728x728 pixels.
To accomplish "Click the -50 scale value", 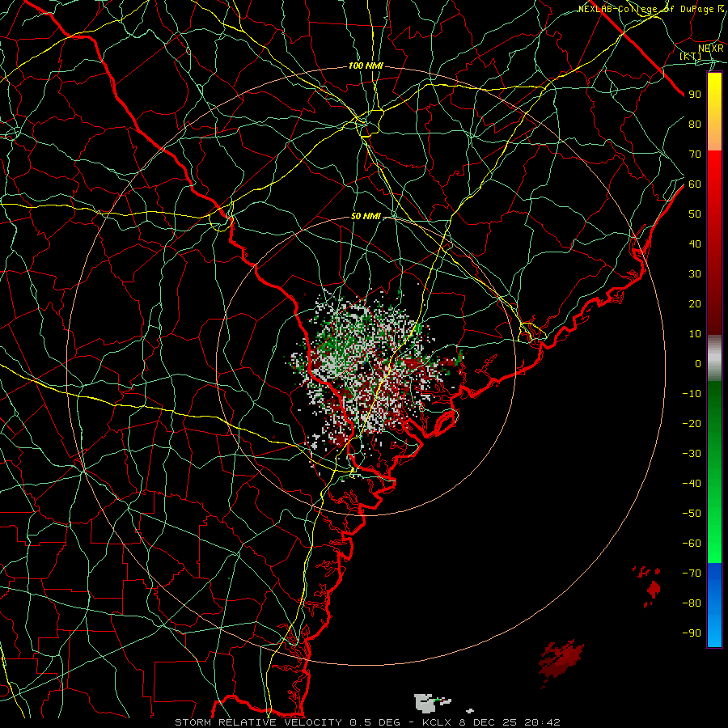I will point(692,514).
